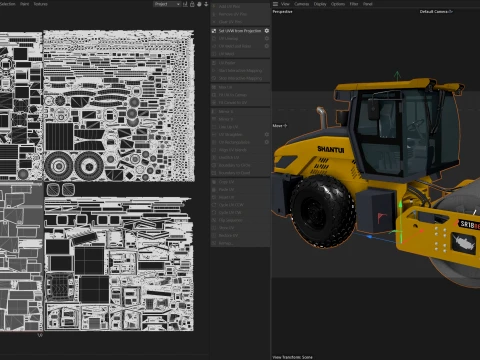The height and width of the screenshot is (360, 480).
Task: Open the Move tool options arrow
Action: [285, 126]
